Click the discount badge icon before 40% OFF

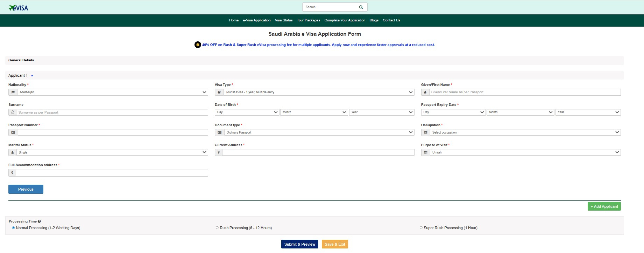198,45
